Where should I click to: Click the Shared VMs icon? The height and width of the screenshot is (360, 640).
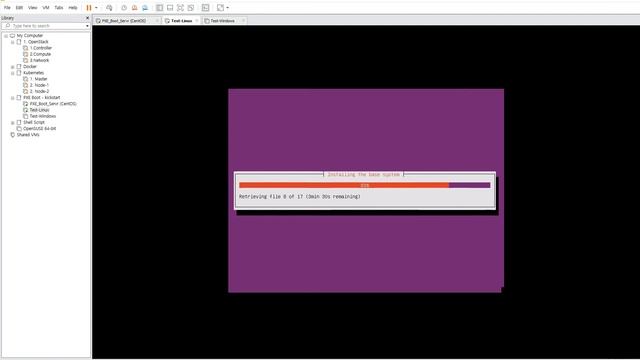click(13, 135)
